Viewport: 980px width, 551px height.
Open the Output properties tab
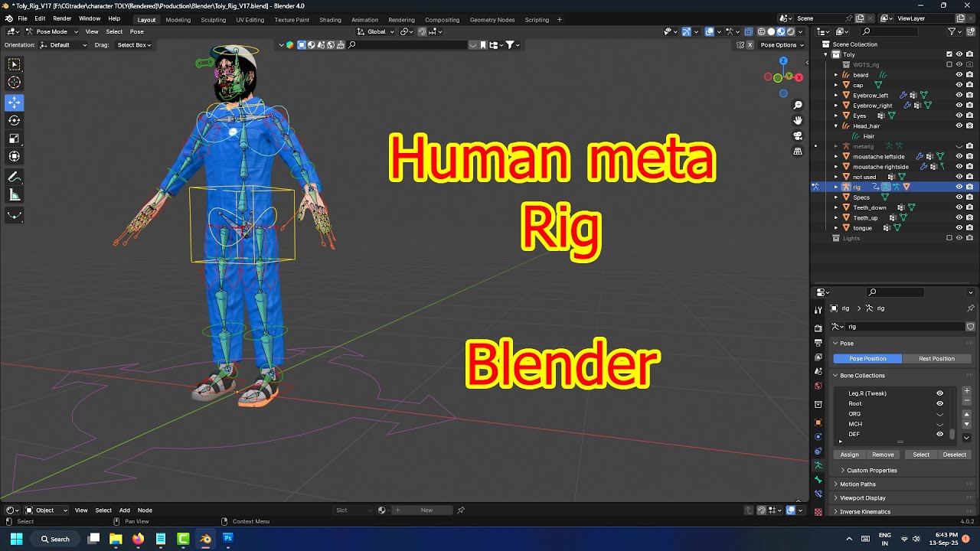point(818,342)
